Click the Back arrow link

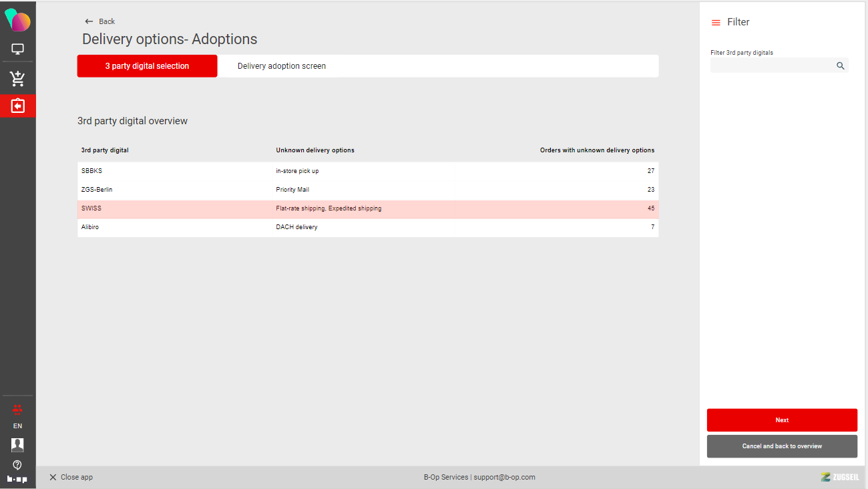[99, 21]
